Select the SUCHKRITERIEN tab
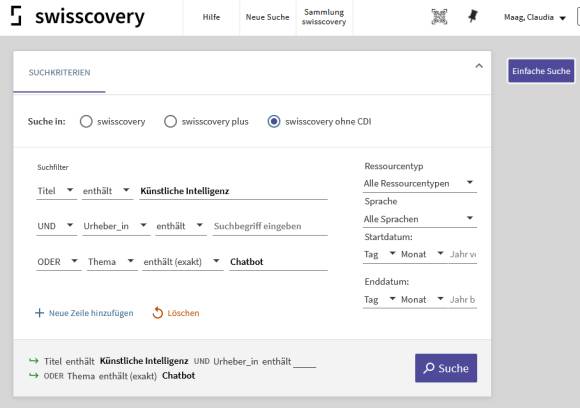 (x=60, y=72)
